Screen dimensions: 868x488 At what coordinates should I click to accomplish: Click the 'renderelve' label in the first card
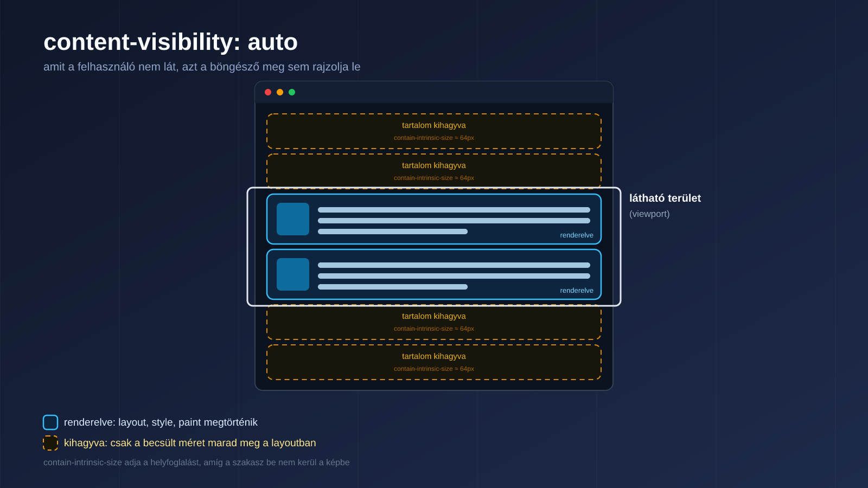pos(577,235)
